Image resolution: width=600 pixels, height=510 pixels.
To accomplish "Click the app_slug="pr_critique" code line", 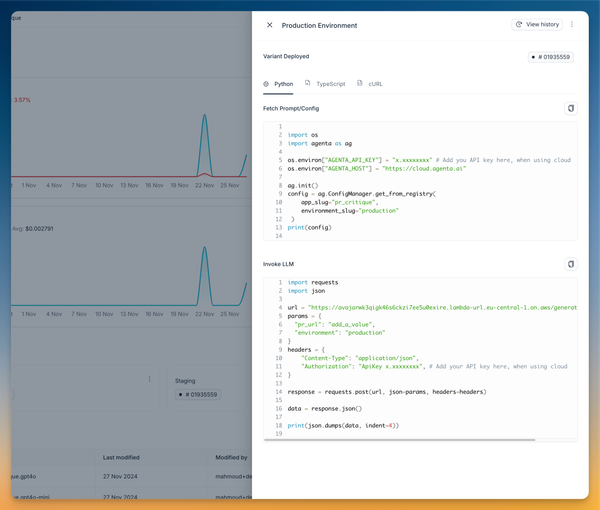I will 339,202.
